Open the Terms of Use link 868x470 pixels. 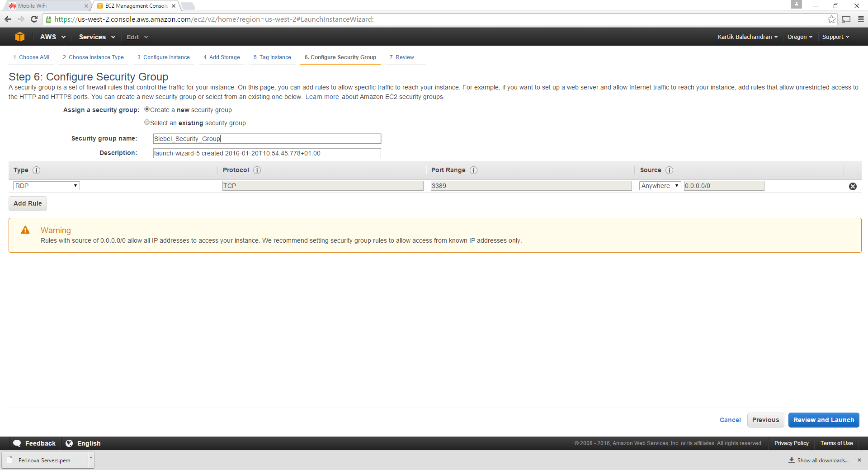coord(836,443)
